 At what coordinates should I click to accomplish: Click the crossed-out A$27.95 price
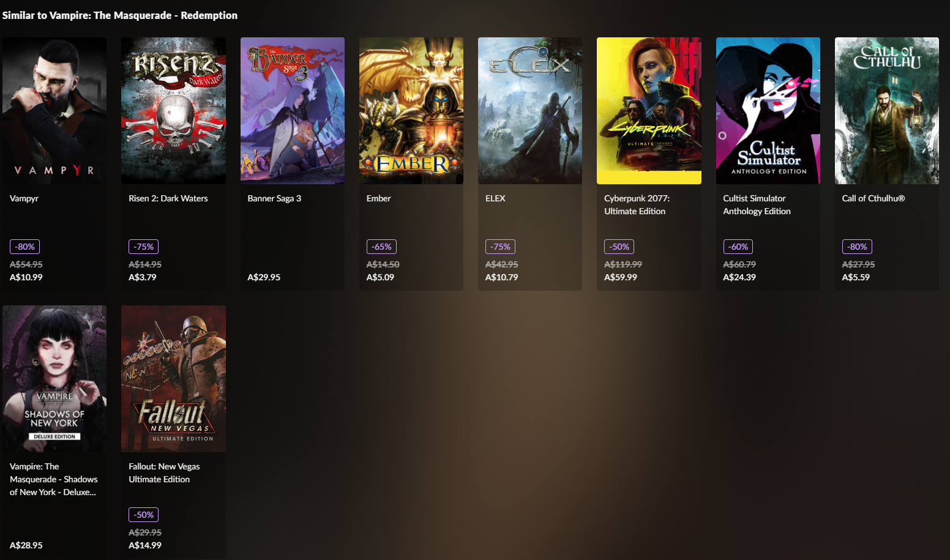pyautogui.click(x=858, y=264)
